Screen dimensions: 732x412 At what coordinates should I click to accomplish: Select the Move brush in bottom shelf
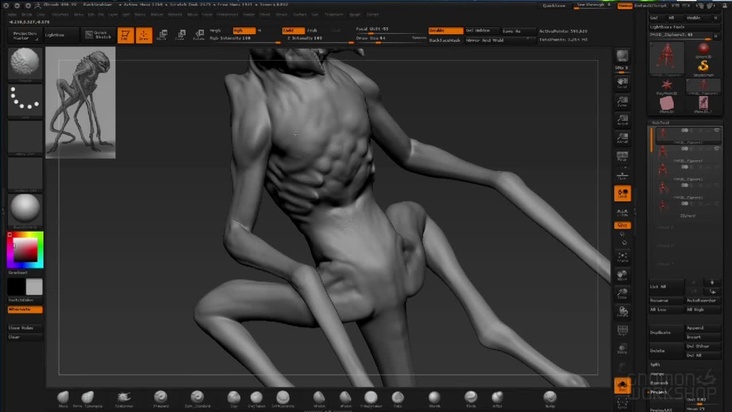click(63, 398)
